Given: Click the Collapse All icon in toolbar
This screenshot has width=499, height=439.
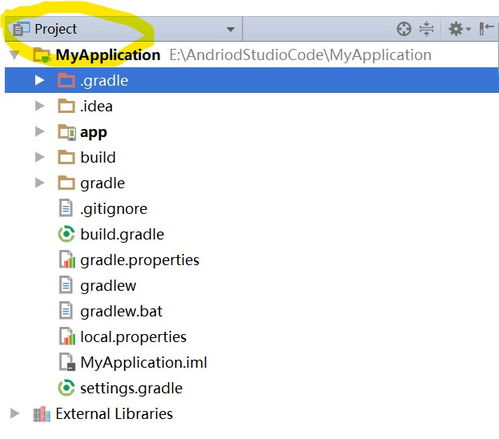Looking at the screenshot, I should point(426,29).
